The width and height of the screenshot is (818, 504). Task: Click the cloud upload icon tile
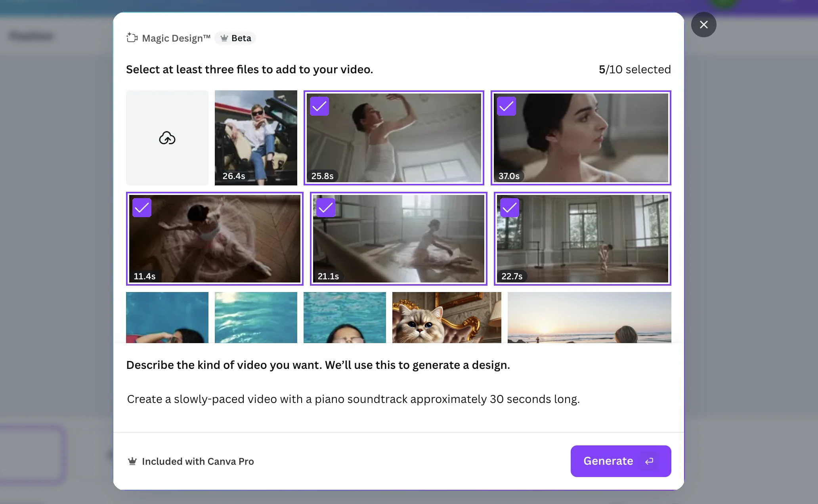tap(167, 138)
